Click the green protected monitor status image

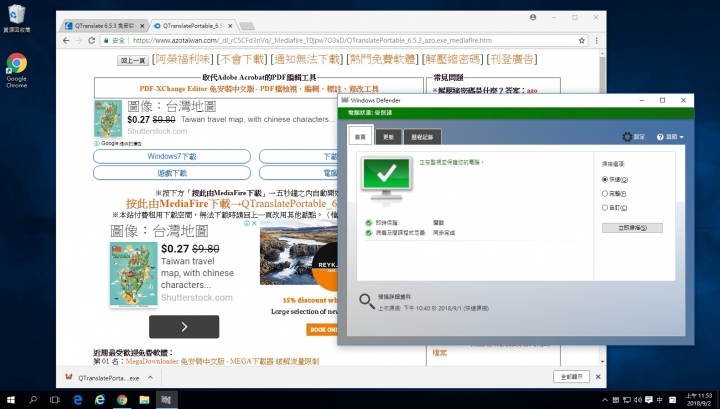(x=386, y=180)
